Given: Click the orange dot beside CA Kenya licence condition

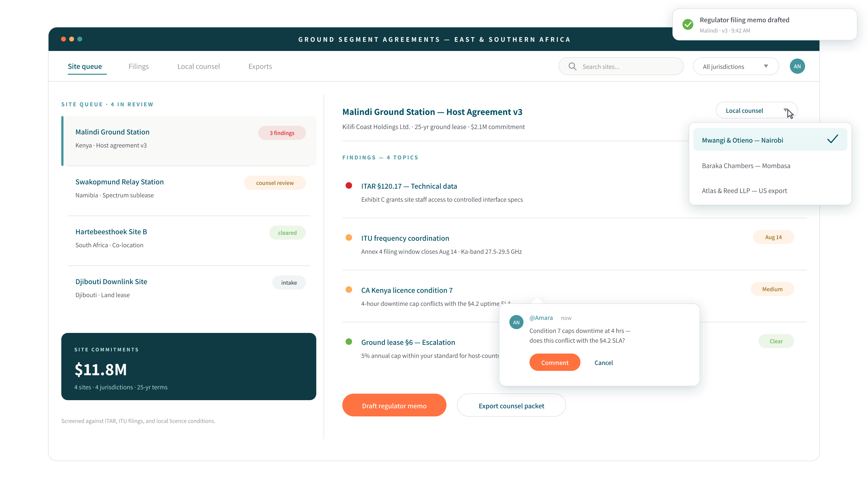Looking at the screenshot, I should tap(349, 290).
